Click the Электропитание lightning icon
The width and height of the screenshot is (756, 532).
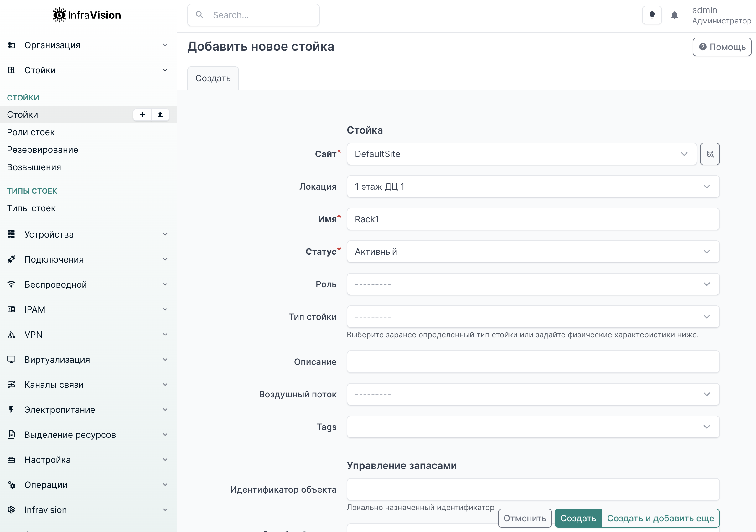pyautogui.click(x=12, y=409)
